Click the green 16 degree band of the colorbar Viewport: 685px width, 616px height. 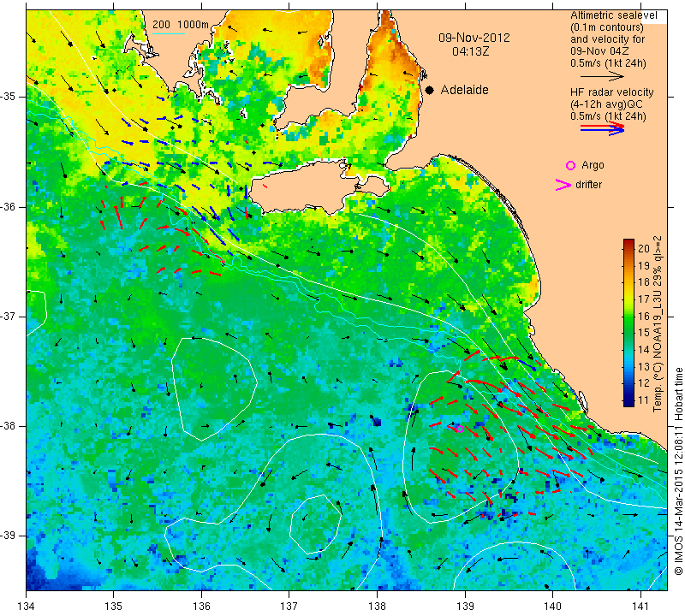tap(628, 316)
